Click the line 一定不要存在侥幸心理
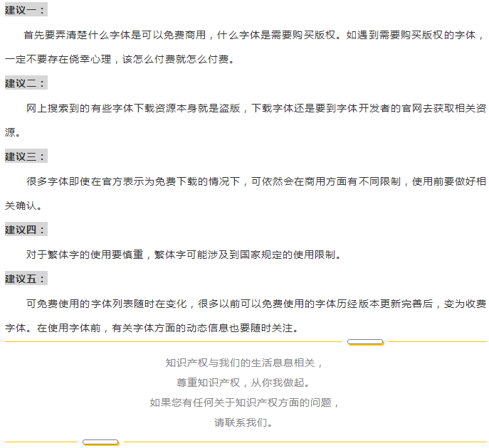 120,59
